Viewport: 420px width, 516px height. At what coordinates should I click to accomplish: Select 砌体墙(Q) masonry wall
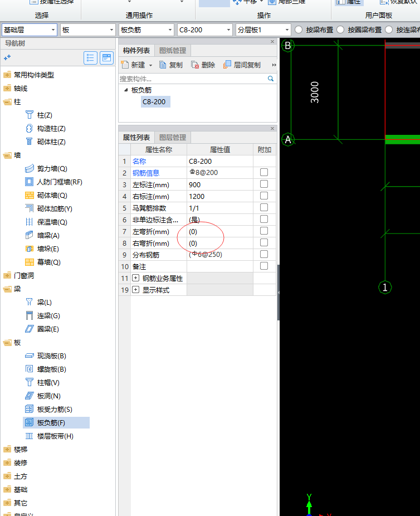(x=52, y=196)
